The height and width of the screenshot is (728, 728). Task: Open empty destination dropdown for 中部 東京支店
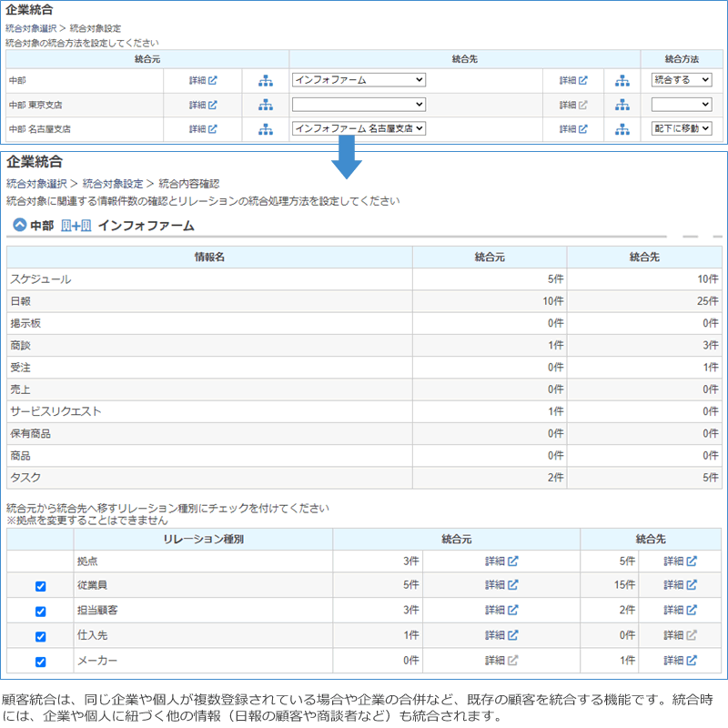(x=359, y=105)
